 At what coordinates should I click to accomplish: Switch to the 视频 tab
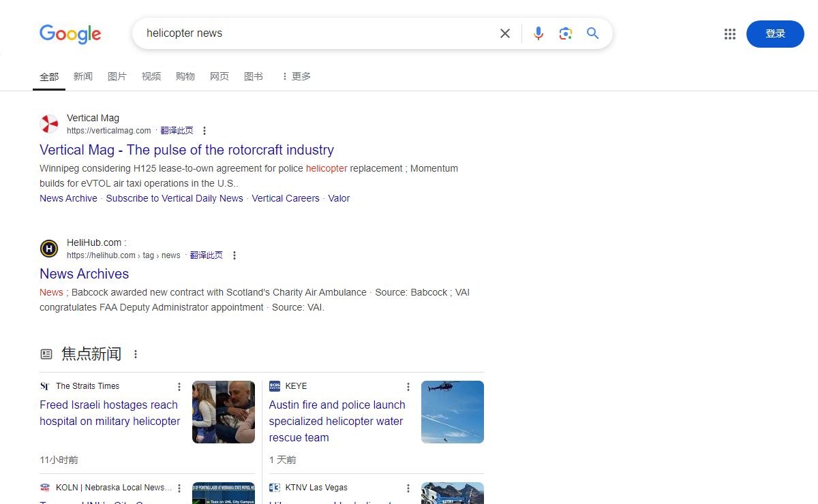pos(151,76)
